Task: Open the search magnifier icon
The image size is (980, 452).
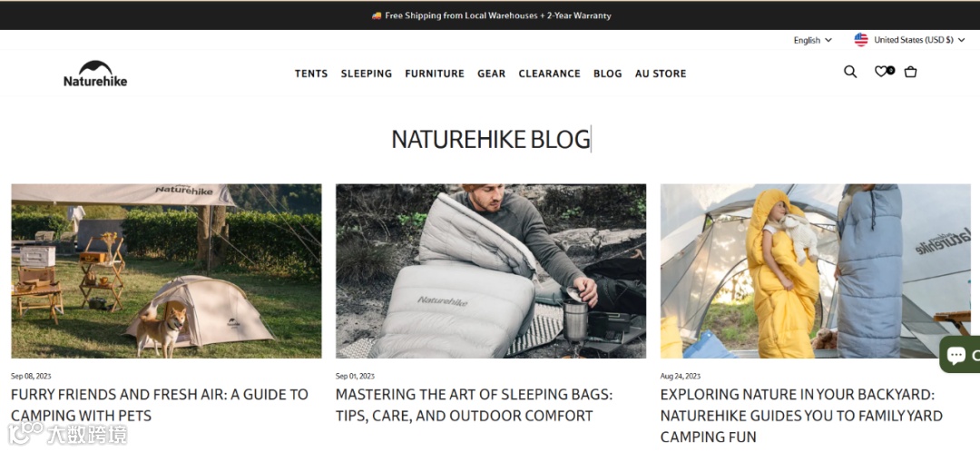Action: (850, 72)
